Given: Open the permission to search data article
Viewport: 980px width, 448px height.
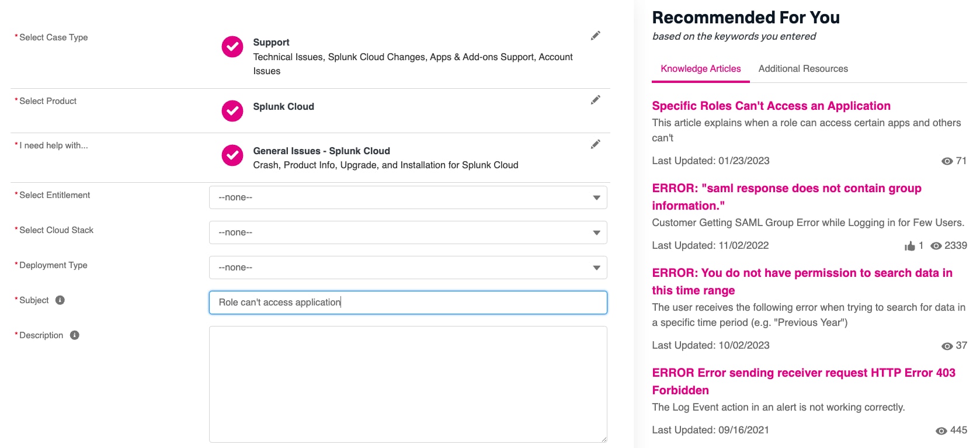Looking at the screenshot, I should click(x=802, y=282).
